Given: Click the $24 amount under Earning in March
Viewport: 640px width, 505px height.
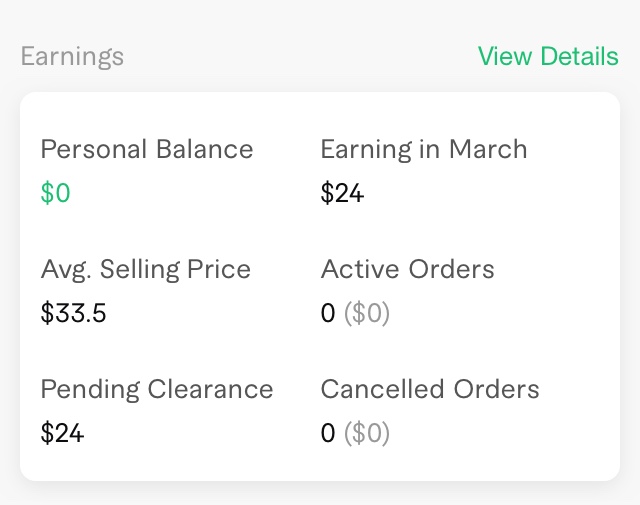Looking at the screenshot, I should click(x=342, y=193).
